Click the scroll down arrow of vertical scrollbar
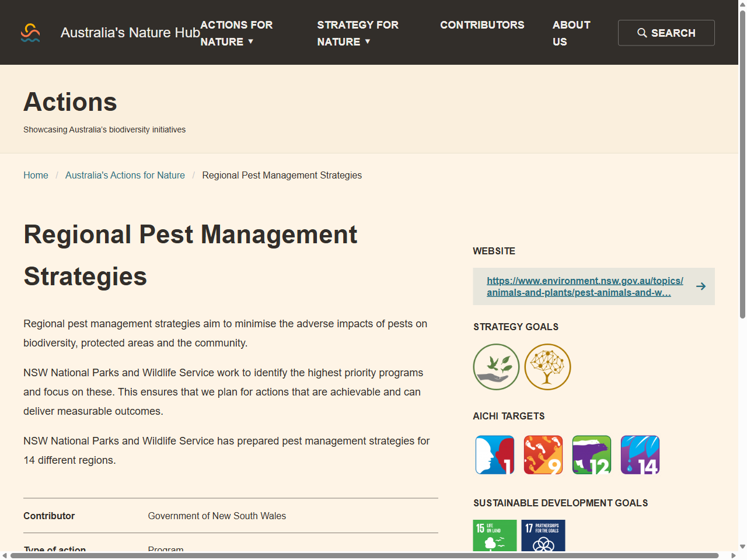The width and height of the screenshot is (747, 560). (742, 547)
